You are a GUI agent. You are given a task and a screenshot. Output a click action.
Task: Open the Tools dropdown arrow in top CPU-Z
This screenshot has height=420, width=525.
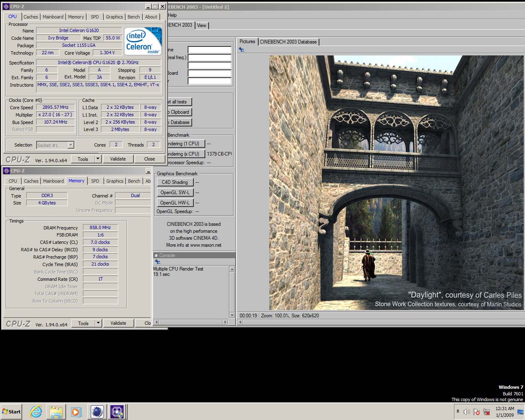coord(98,159)
